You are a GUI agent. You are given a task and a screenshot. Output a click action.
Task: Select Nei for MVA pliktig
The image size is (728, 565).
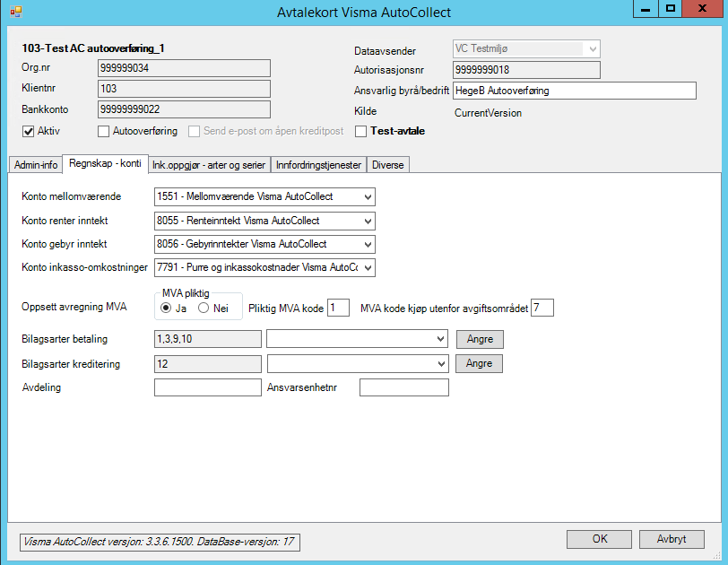pos(204,308)
